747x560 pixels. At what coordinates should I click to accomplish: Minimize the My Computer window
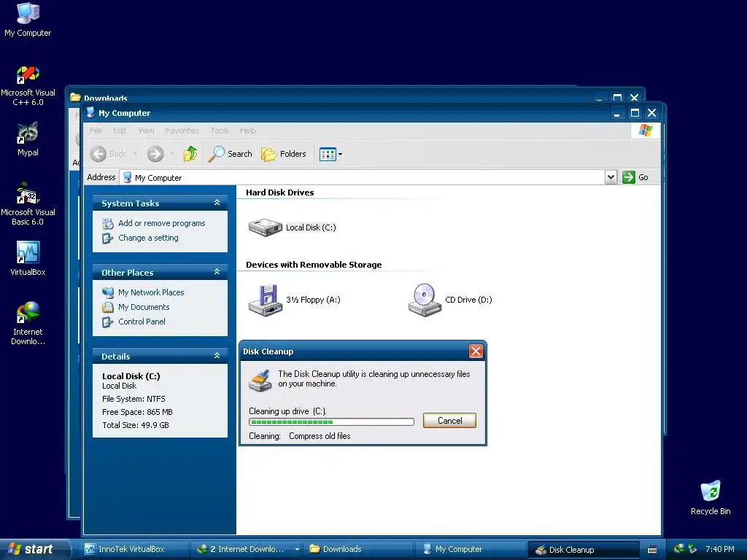(x=617, y=113)
